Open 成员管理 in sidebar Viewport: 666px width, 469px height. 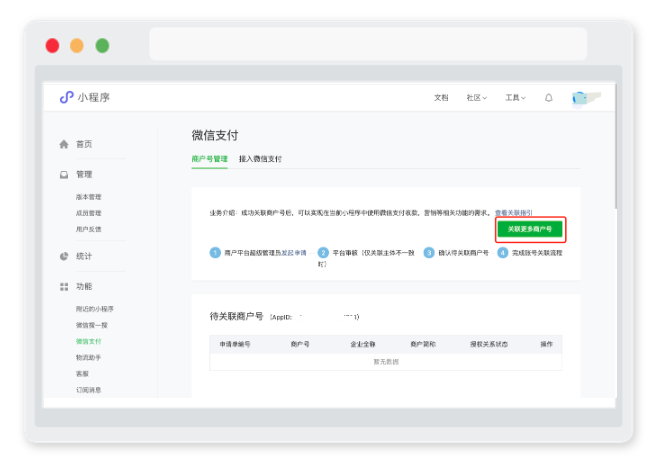(88, 213)
